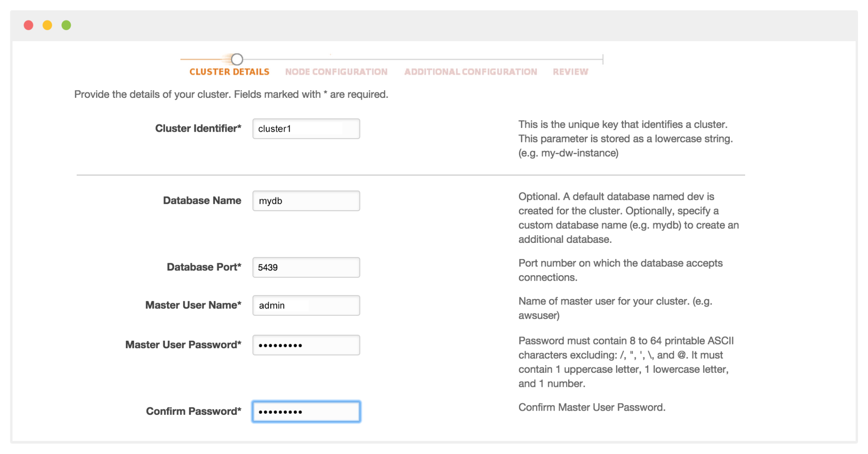Switch to the Node Configuration step
The width and height of the screenshot is (868, 454).
337,71
